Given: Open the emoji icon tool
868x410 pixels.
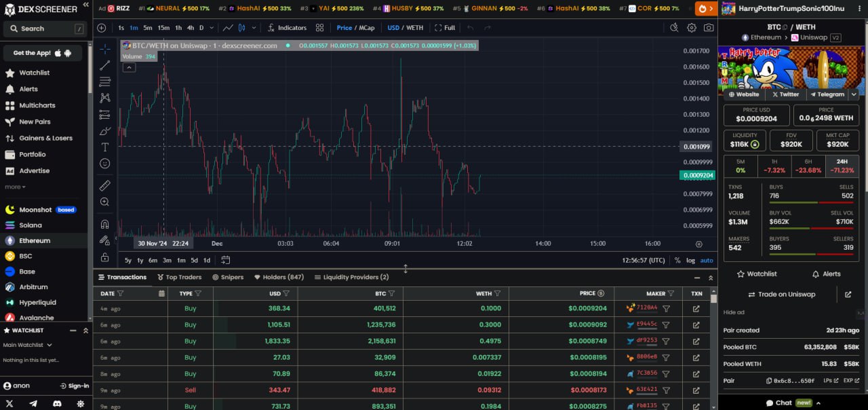Looking at the screenshot, I should (104, 164).
